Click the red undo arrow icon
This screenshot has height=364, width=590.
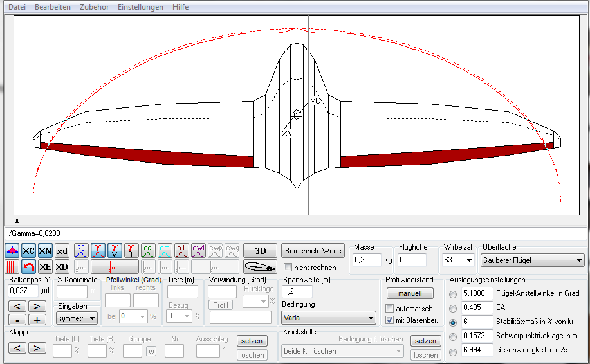point(29,267)
